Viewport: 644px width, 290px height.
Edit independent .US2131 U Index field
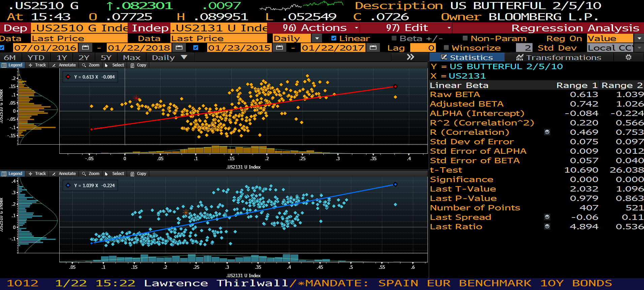[x=219, y=28]
